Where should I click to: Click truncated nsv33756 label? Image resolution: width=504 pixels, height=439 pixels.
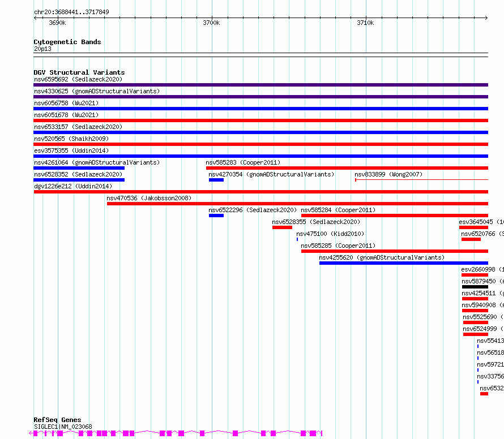[490, 376]
